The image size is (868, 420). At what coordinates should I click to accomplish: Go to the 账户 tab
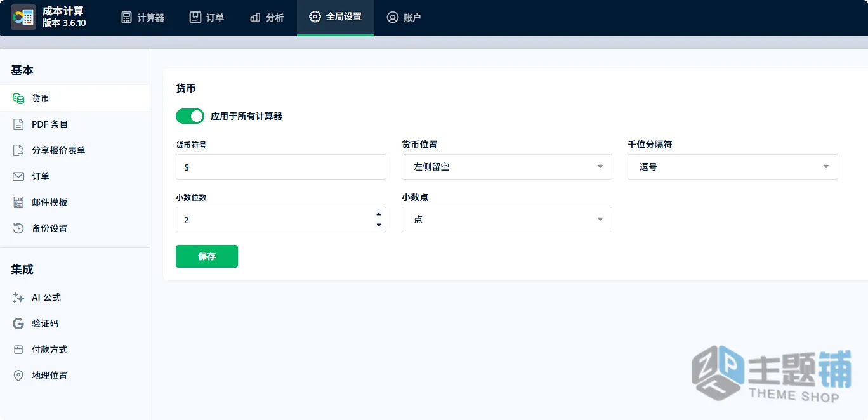click(x=404, y=18)
